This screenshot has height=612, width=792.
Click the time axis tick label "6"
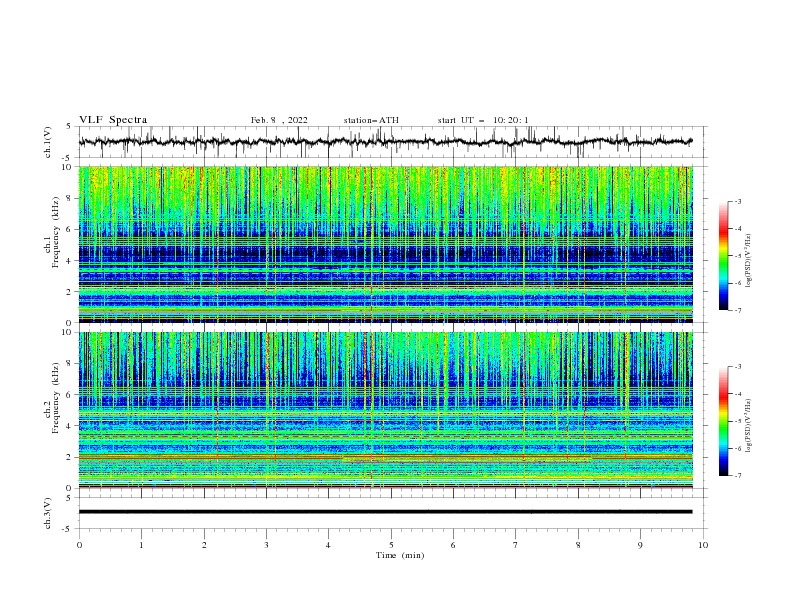pos(453,545)
